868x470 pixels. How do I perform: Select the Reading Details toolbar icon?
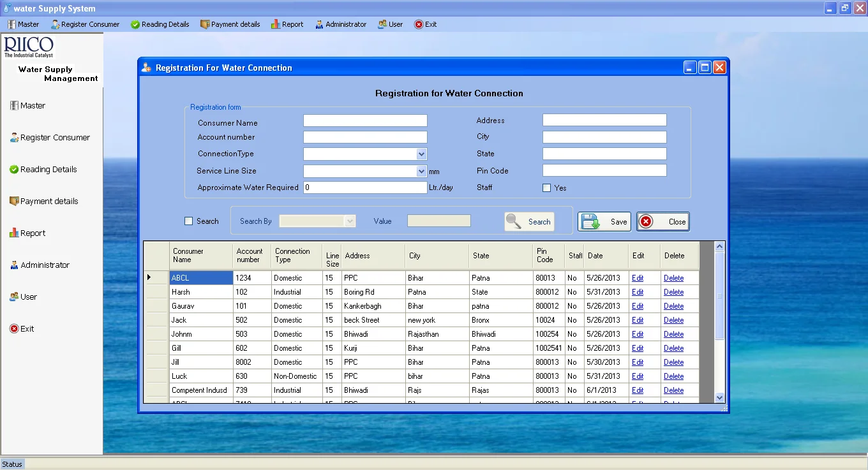(x=135, y=24)
